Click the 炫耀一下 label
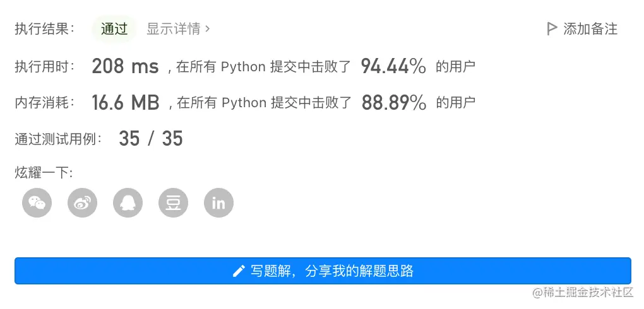The image size is (644, 309). click(44, 173)
